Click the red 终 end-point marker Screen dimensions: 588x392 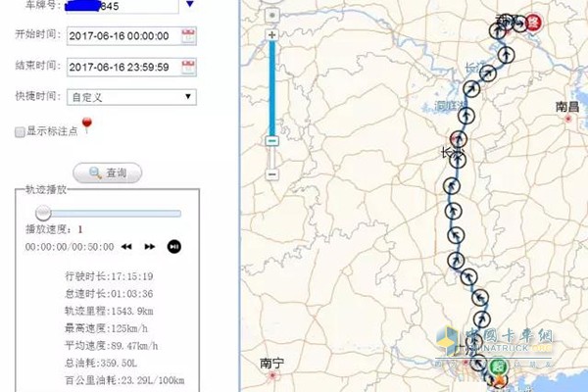tap(534, 23)
